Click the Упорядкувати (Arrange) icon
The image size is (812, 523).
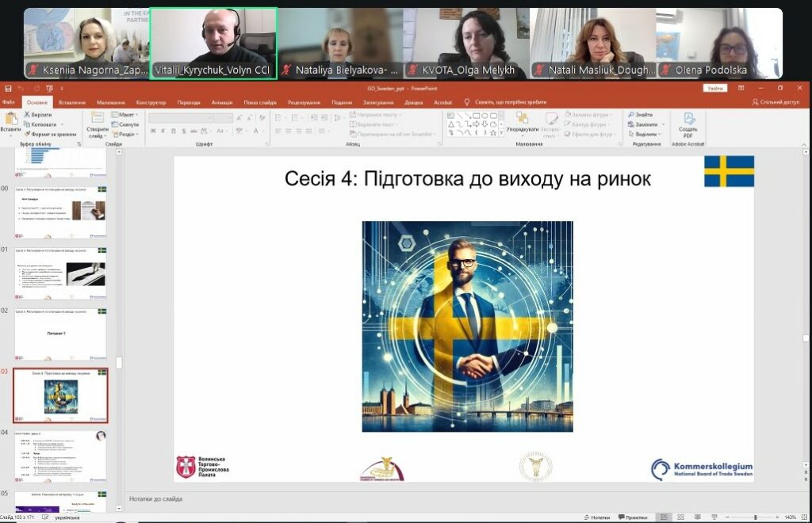coord(523,119)
